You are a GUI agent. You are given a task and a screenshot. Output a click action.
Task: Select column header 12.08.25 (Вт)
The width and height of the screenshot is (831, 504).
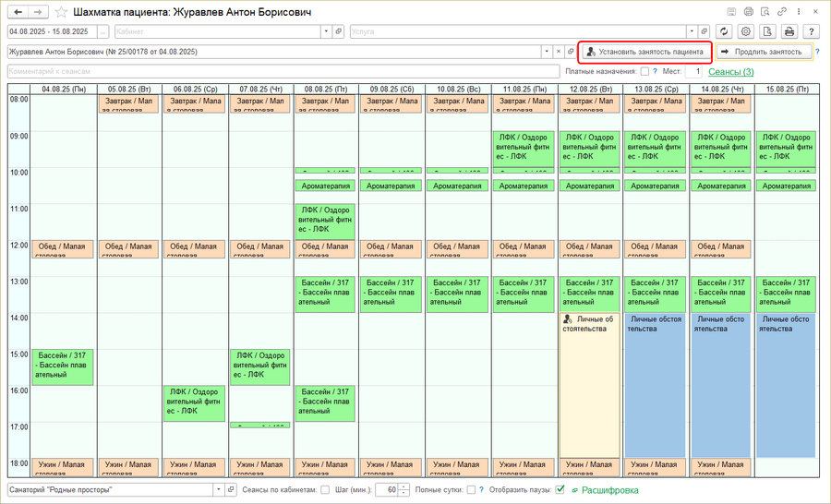pos(590,89)
